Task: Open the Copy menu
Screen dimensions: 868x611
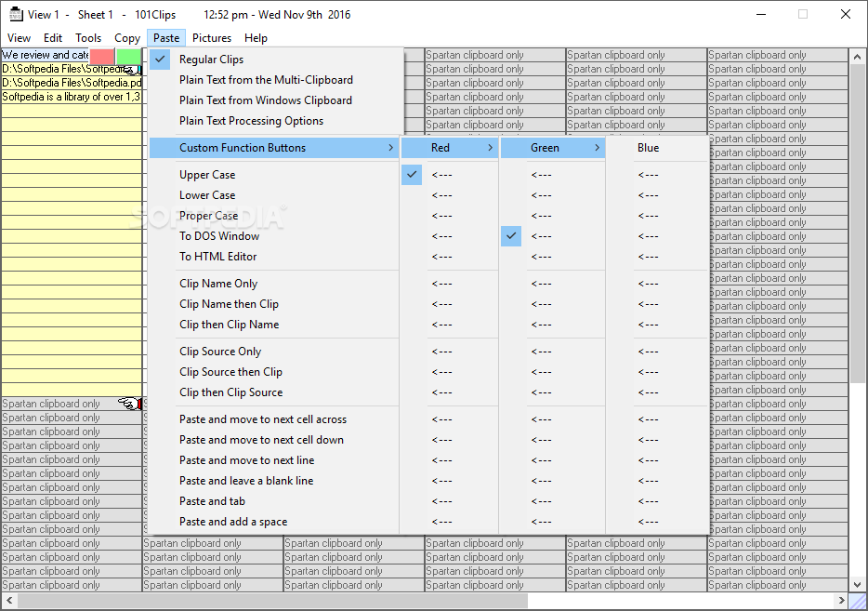Action: point(127,38)
